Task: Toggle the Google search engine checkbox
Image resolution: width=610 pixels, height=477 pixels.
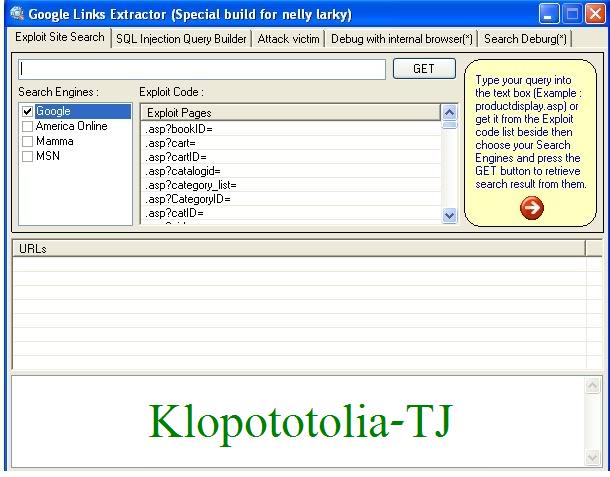Action: click(27, 111)
